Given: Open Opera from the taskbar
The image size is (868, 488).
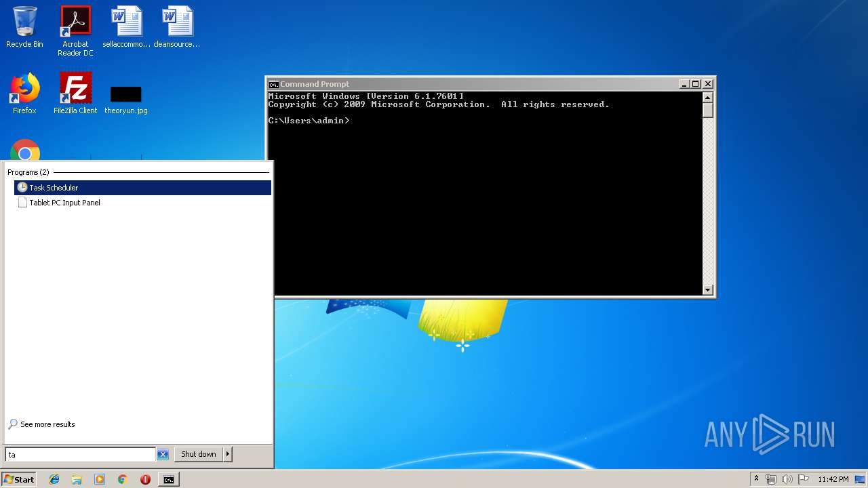Looking at the screenshot, I should (x=145, y=479).
